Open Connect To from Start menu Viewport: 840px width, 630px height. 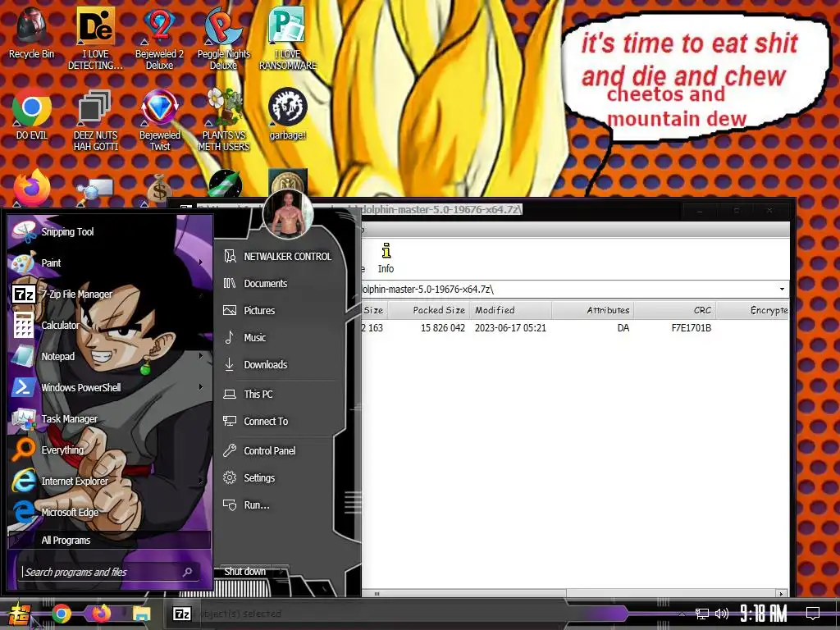(x=277, y=422)
